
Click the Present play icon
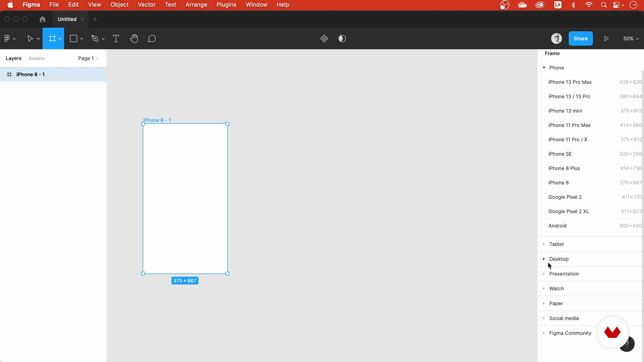[606, 39]
